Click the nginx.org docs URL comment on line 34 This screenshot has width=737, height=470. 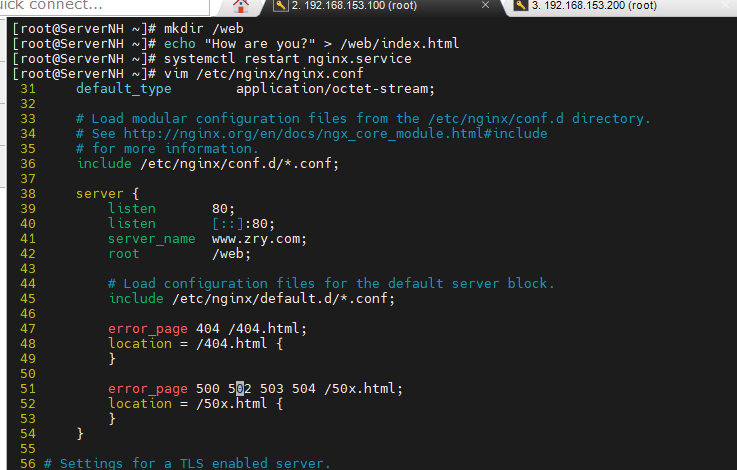tap(312, 134)
